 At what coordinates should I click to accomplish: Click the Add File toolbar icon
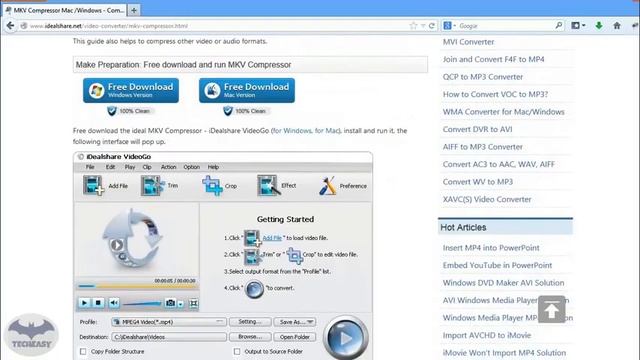[x=93, y=185]
